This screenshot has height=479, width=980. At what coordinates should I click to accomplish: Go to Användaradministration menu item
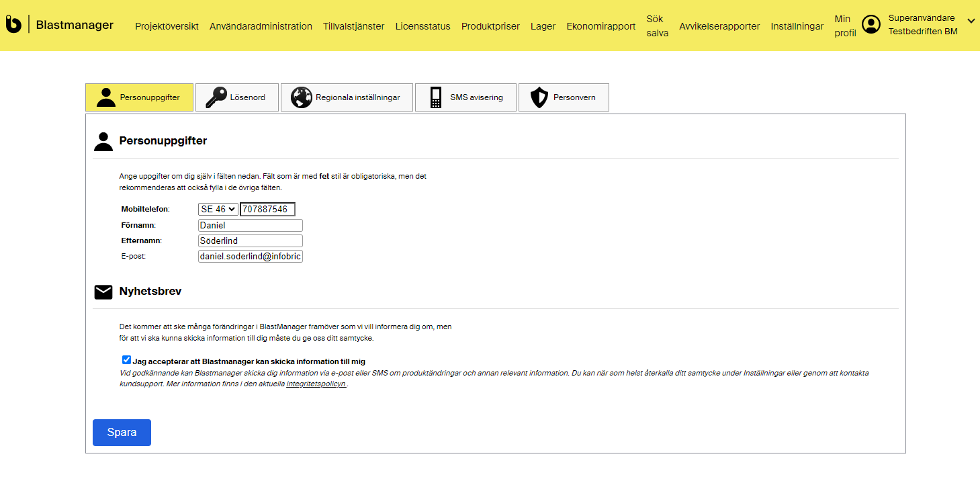(261, 26)
